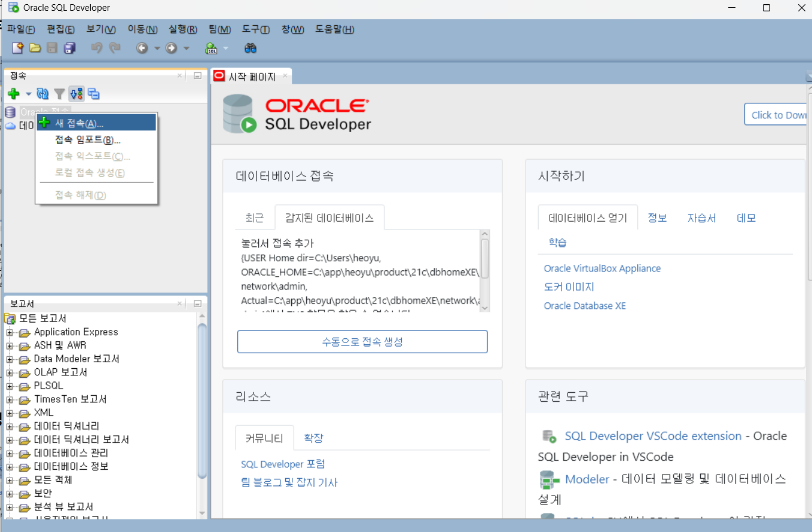Click the detected database scrollbar thumb

[485, 258]
